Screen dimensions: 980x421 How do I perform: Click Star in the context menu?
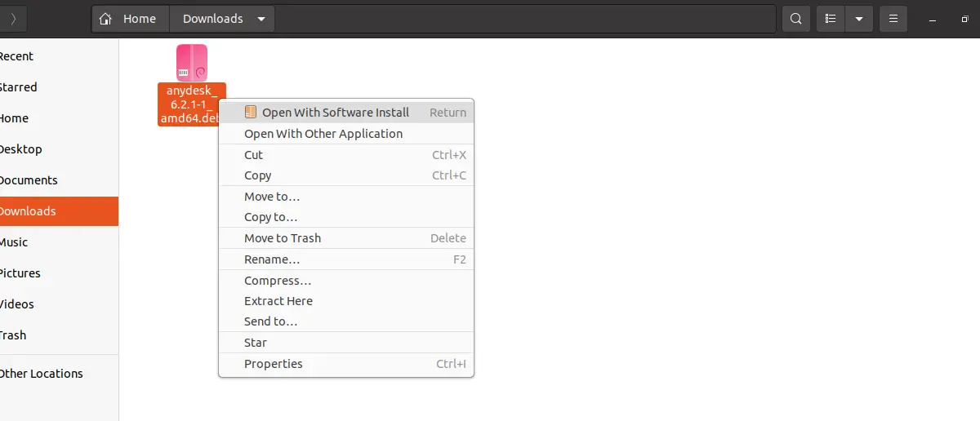point(346,343)
